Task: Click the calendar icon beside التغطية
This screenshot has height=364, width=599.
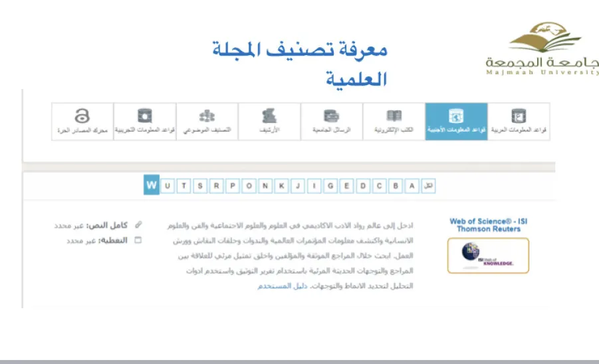Action: coord(138,240)
